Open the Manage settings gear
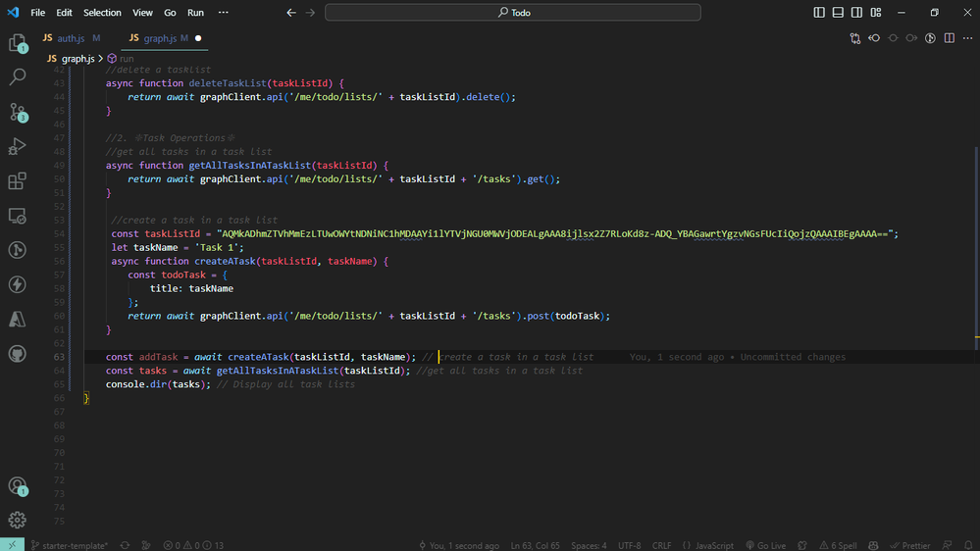Image resolution: width=980 pixels, height=551 pixels. [18, 520]
